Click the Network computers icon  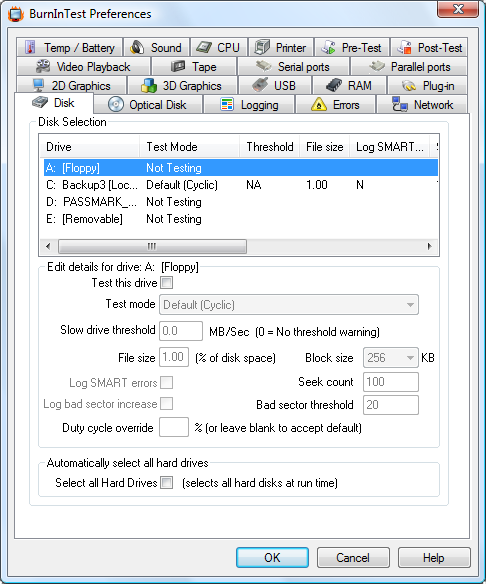tap(400, 105)
